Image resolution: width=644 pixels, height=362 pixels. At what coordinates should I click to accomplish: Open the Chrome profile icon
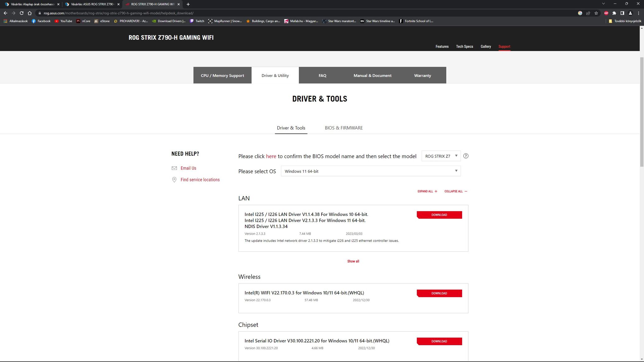pos(630,13)
